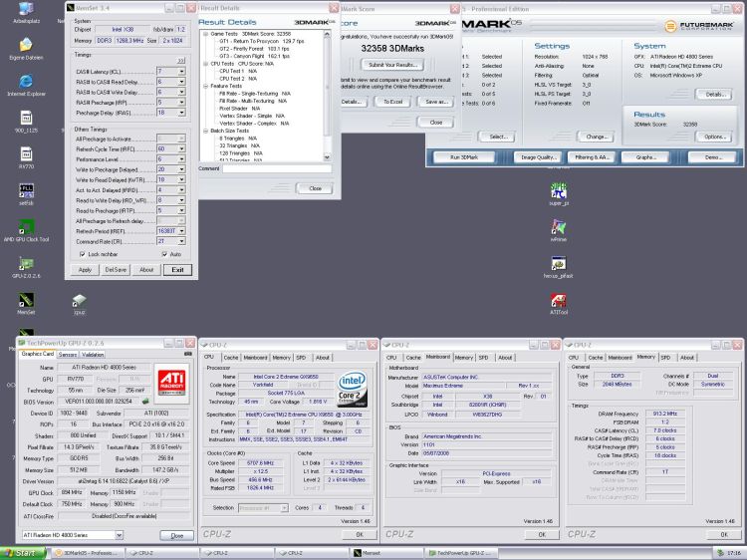
Task: Open the MemSet desktop shortcut
Action: (24, 300)
